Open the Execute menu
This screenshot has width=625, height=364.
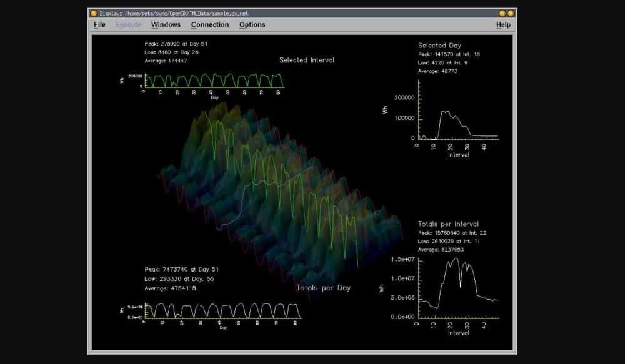(x=128, y=25)
